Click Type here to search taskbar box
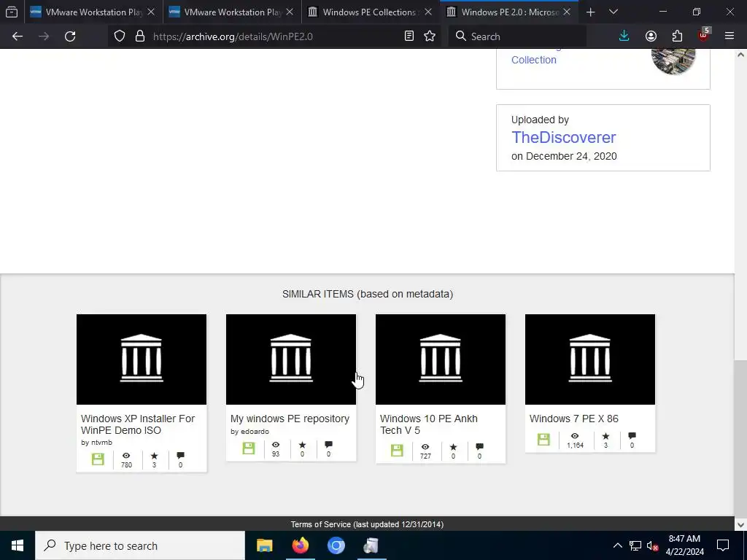747x560 pixels. coord(140,545)
